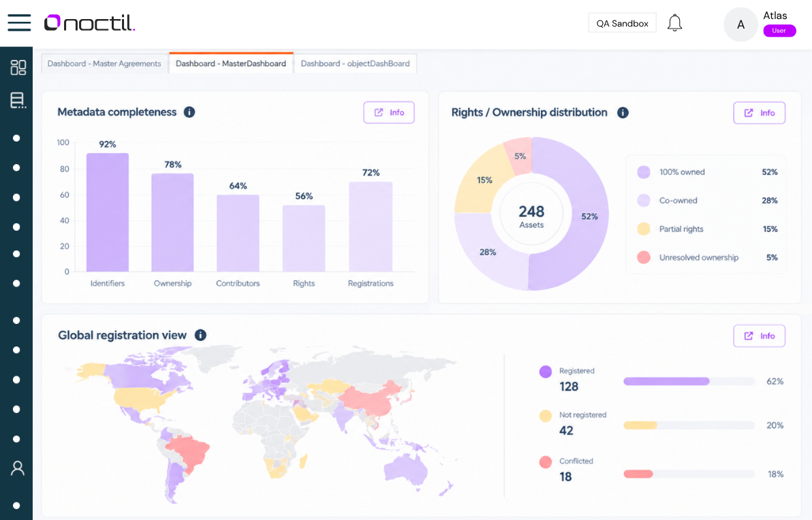Screen dimensions: 812x520
Task: Open the hamburger menu
Action: click(19, 22)
